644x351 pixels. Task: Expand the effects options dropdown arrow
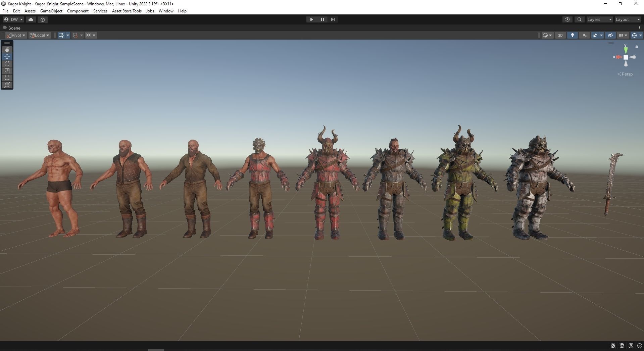601,35
